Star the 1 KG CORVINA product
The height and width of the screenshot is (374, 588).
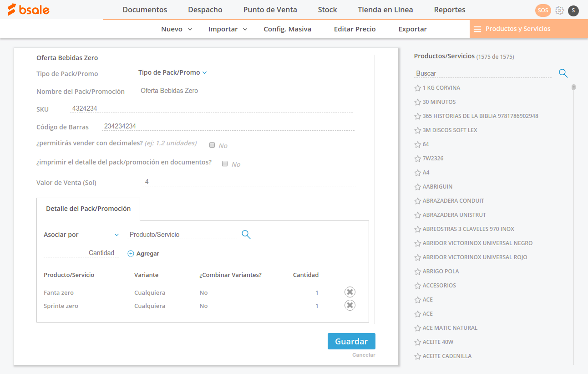[x=417, y=88]
